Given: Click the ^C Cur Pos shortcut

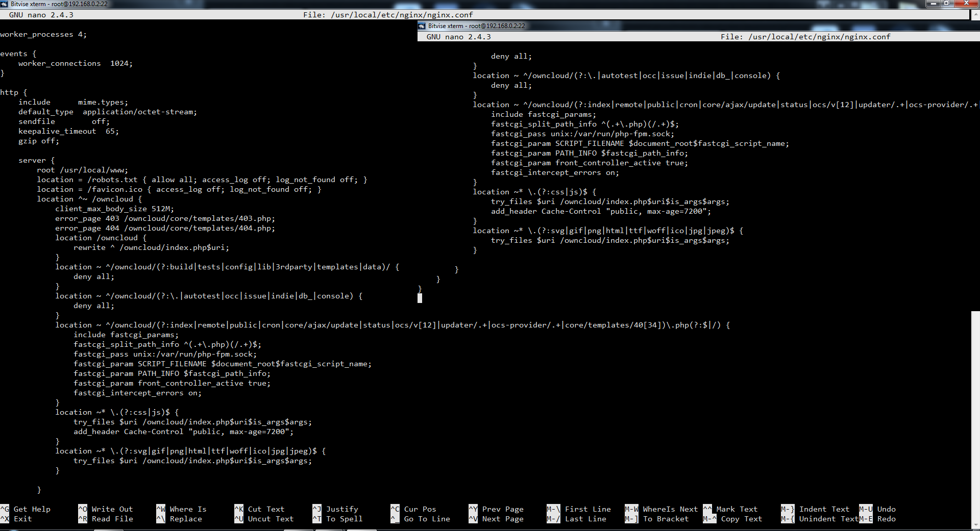Looking at the screenshot, I should coord(413,509).
